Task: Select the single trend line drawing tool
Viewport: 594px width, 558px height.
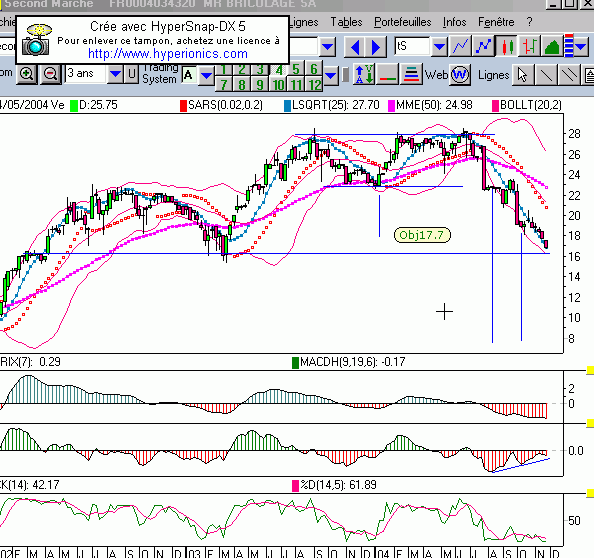Action: [546, 75]
